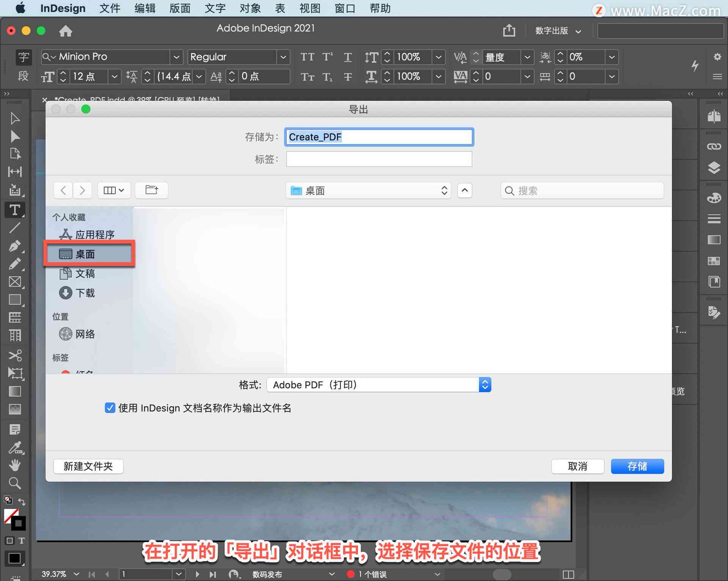728x581 pixels.
Task: Click the Home icon
Action: pos(66,31)
